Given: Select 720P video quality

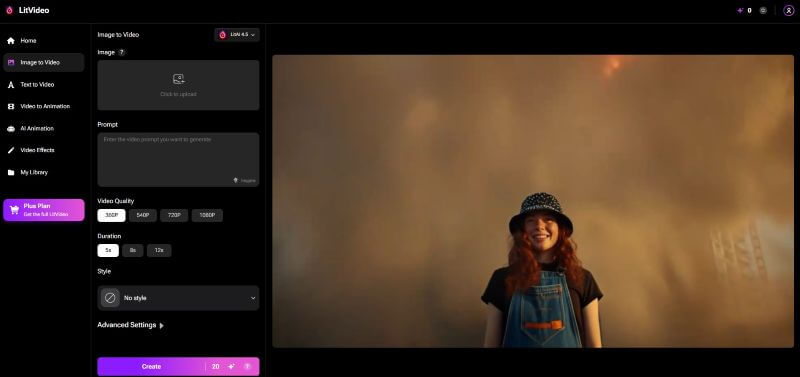Looking at the screenshot, I should coord(174,215).
